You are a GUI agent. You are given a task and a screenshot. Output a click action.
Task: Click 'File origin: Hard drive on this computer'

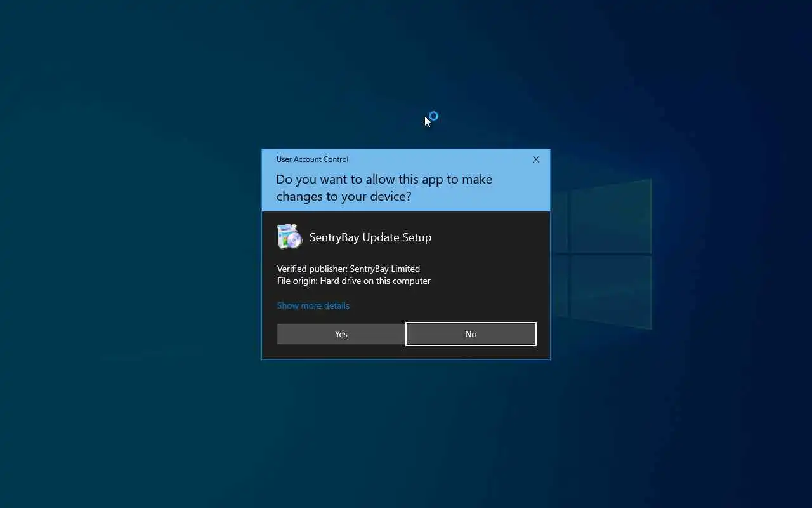(353, 281)
